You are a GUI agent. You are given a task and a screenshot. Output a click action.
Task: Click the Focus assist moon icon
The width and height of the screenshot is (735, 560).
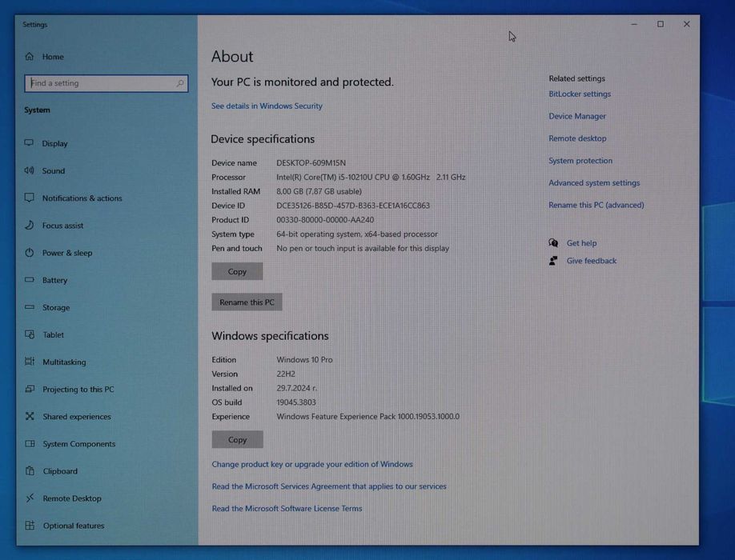pyautogui.click(x=29, y=226)
